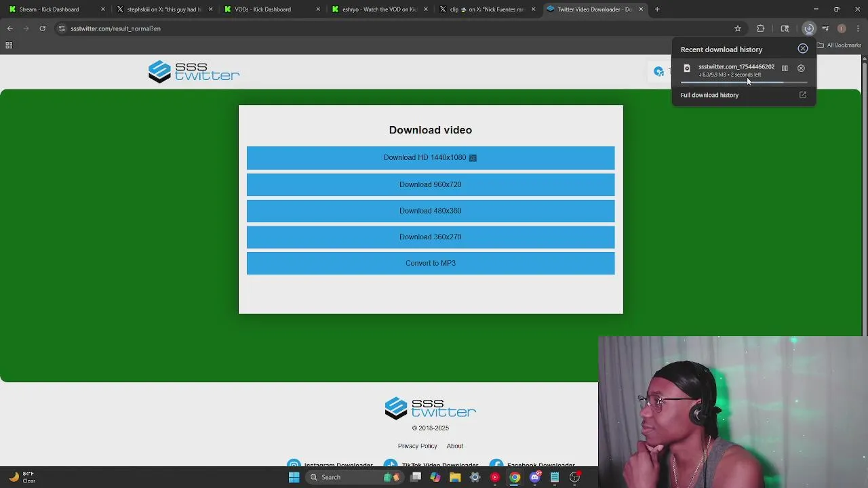Open the Chrome extensions puzzle icon
This screenshot has width=868, height=488.
761,28
